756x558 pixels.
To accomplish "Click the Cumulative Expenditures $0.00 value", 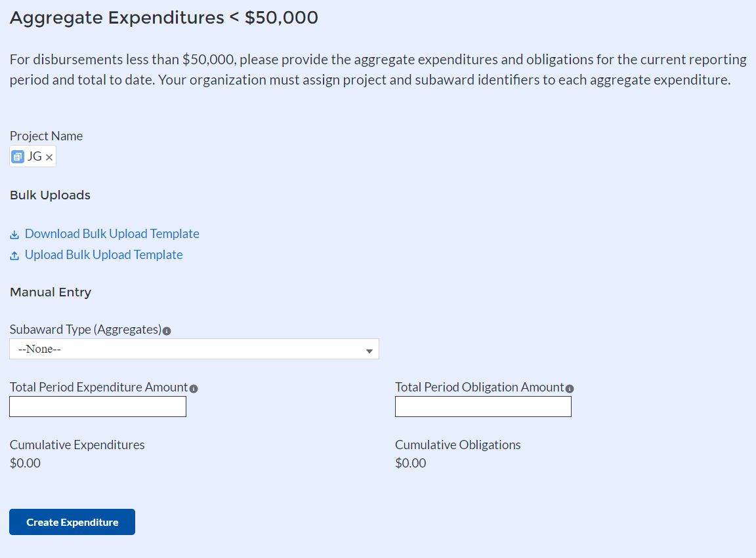I will pos(25,464).
